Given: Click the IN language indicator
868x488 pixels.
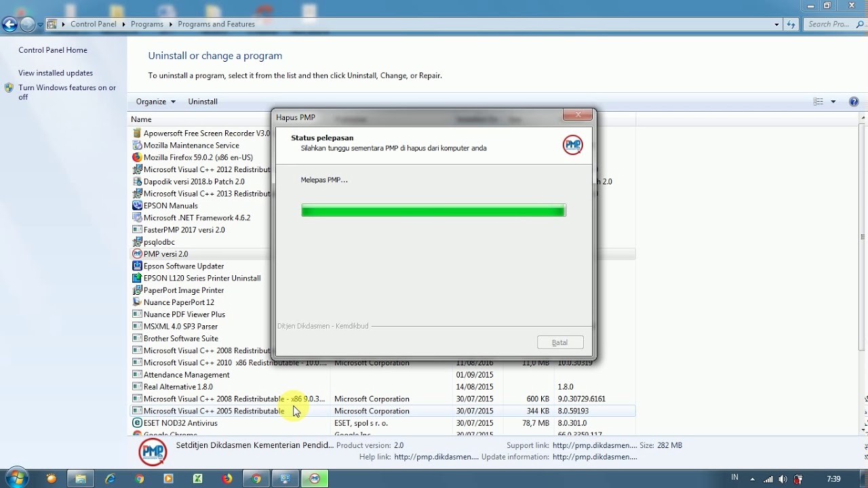Looking at the screenshot, I should [735, 478].
